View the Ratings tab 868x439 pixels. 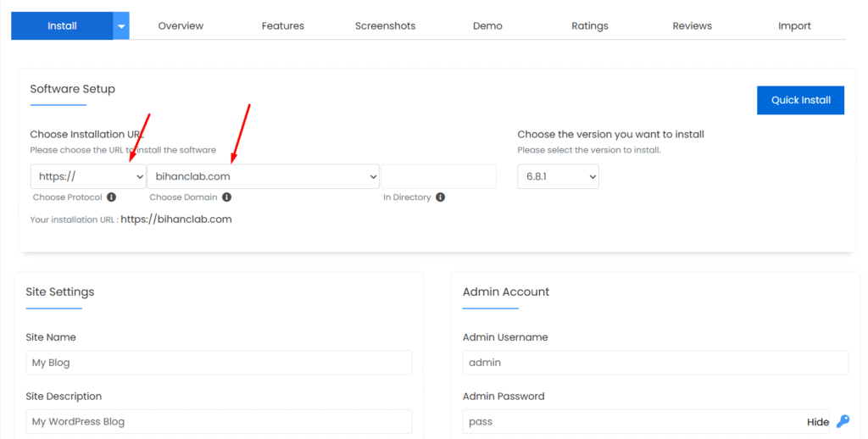click(590, 26)
